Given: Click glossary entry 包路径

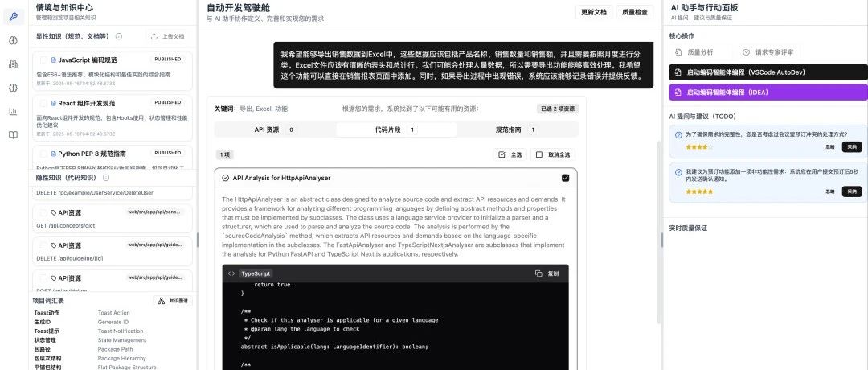Looking at the screenshot, I should click(42, 349).
